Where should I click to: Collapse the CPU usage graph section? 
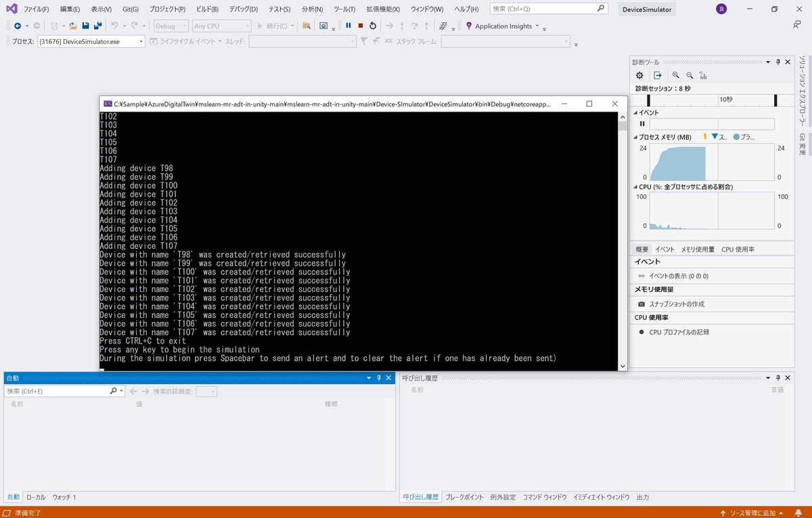[635, 187]
